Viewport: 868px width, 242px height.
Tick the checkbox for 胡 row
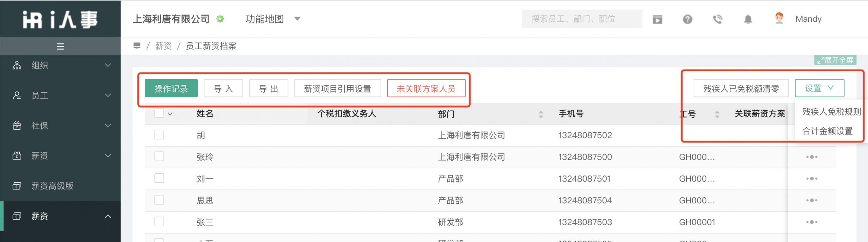[x=159, y=135]
